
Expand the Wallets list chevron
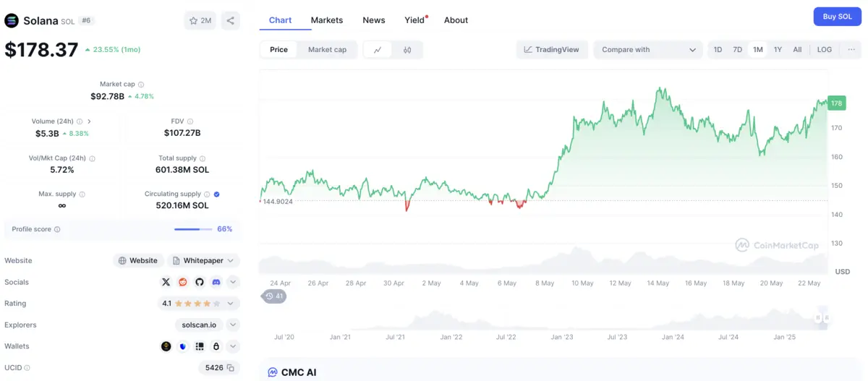(x=233, y=346)
